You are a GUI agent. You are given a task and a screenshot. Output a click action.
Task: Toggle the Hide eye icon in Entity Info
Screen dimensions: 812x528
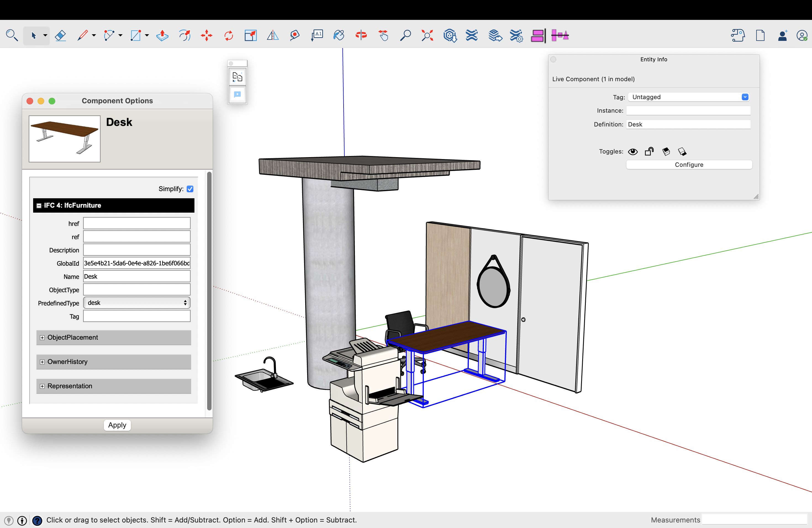[x=633, y=151]
